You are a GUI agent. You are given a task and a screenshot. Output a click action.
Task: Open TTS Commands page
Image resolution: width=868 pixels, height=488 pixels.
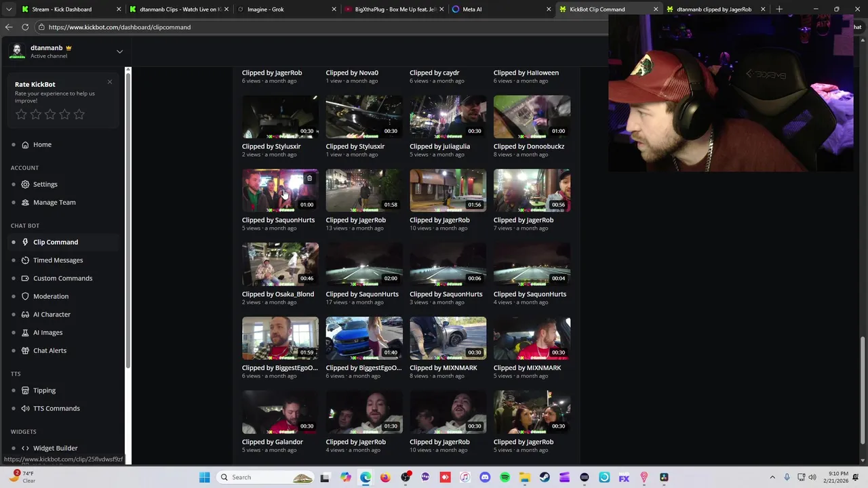pos(56,408)
